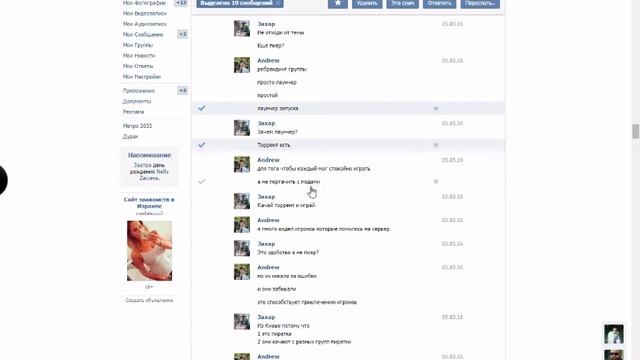
Task: Click Захар's avatar beside 'Не отходи от темы'
Action: (x=242, y=29)
